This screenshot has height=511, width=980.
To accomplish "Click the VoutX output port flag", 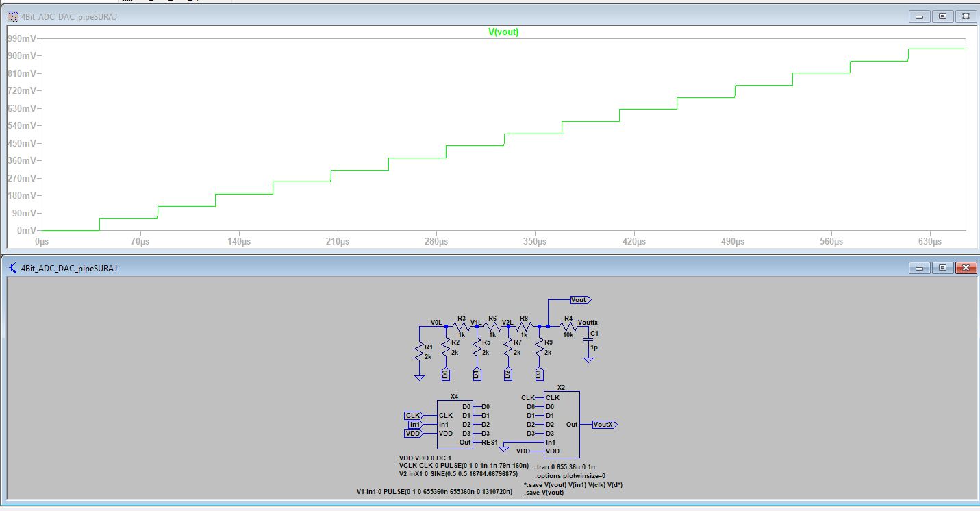I will (604, 425).
